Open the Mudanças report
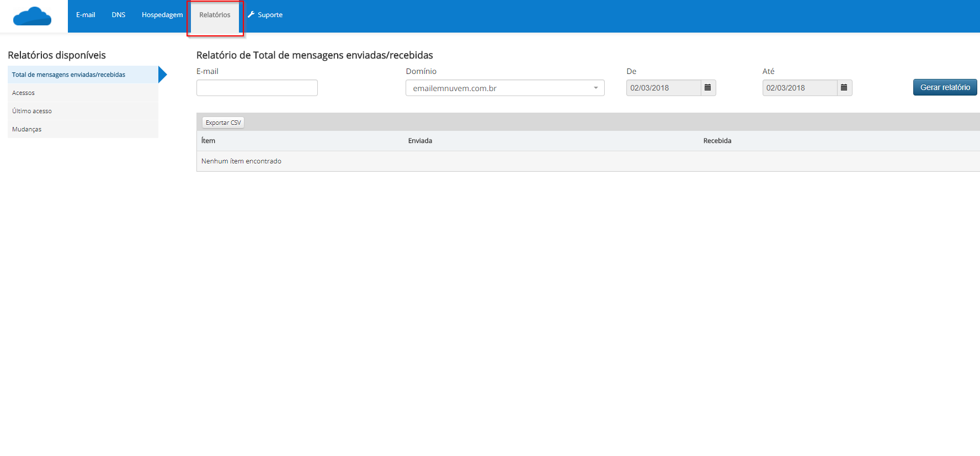Screen dimensions: 980x456 27,129
